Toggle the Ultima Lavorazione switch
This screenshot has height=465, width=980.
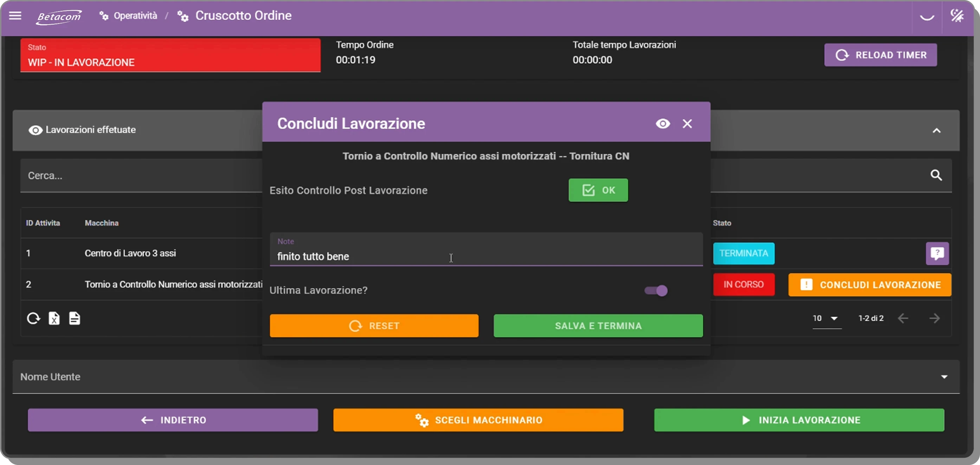(x=656, y=290)
